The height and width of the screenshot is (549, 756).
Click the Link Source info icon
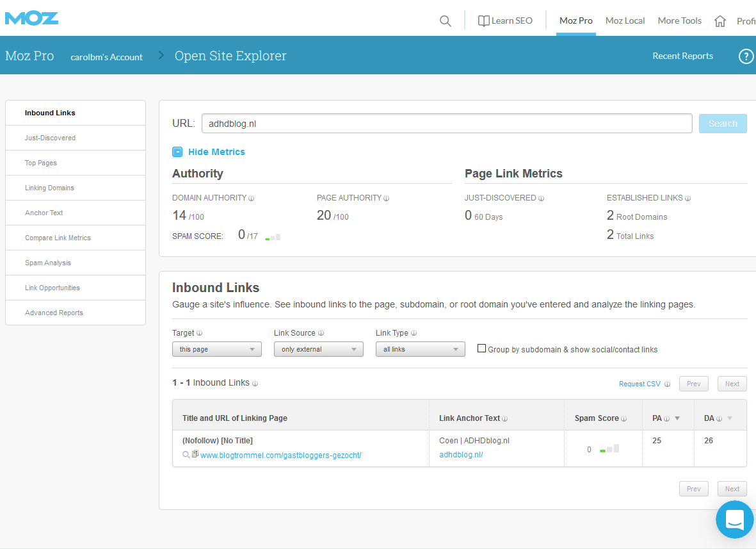[321, 333]
